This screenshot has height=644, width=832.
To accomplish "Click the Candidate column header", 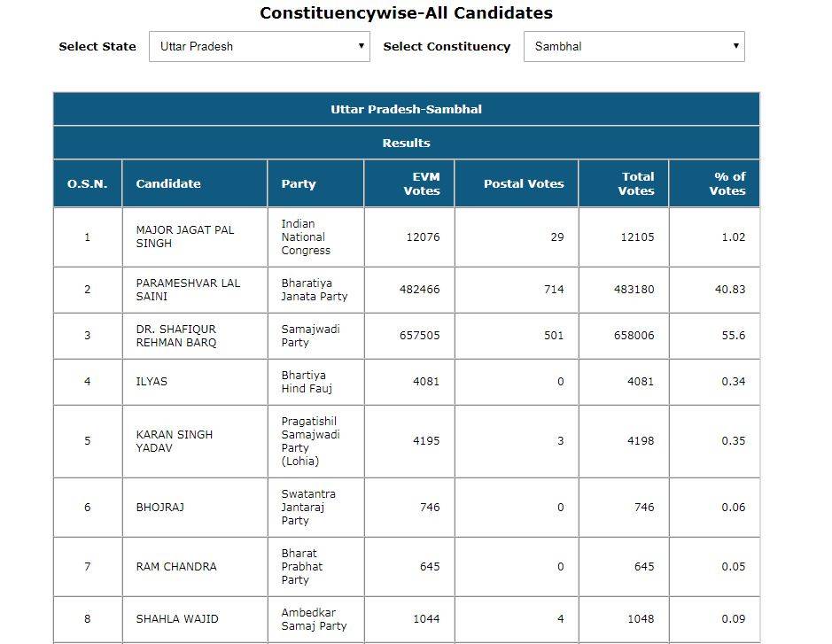I will point(168,184).
